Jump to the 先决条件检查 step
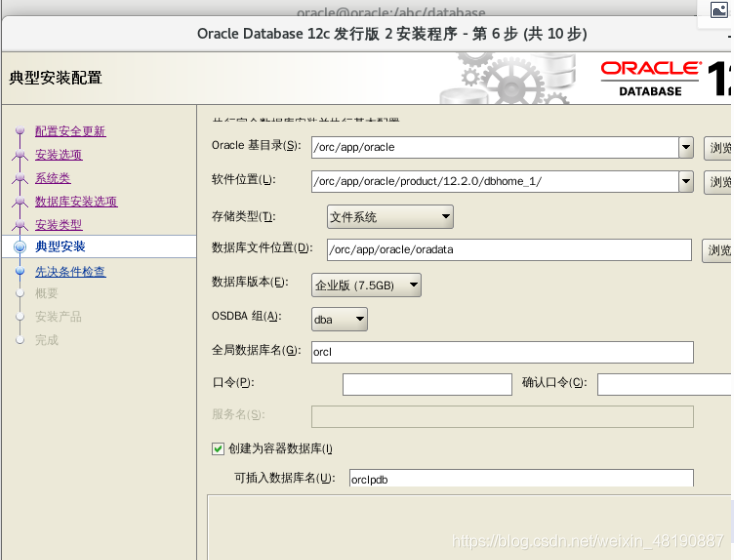 point(70,272)
